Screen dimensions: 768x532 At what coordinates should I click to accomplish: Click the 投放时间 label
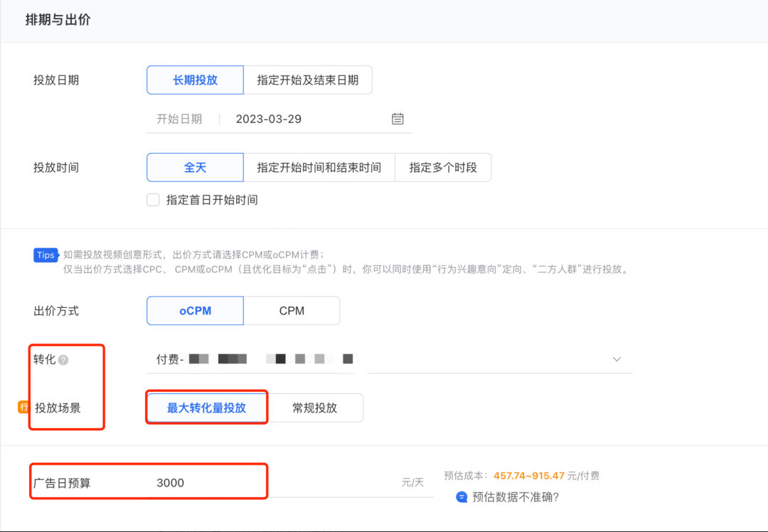(x=56, y=168)
